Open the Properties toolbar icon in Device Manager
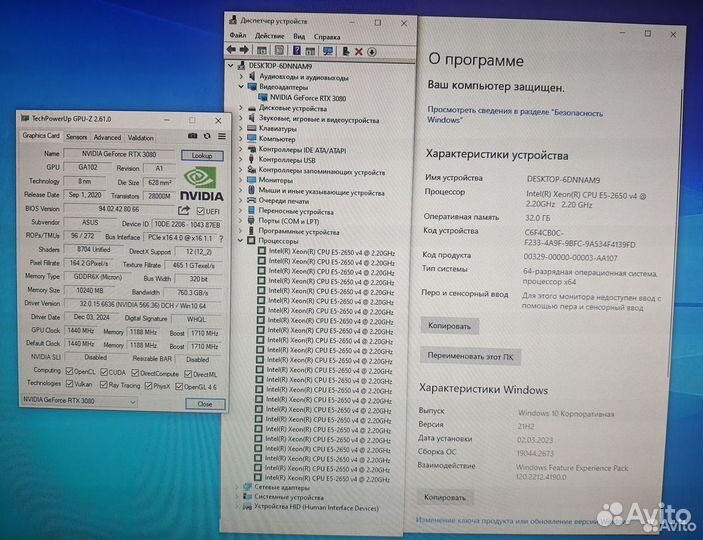Image resolution: width=703 pixels, height=540 pixels. point(279,51)
